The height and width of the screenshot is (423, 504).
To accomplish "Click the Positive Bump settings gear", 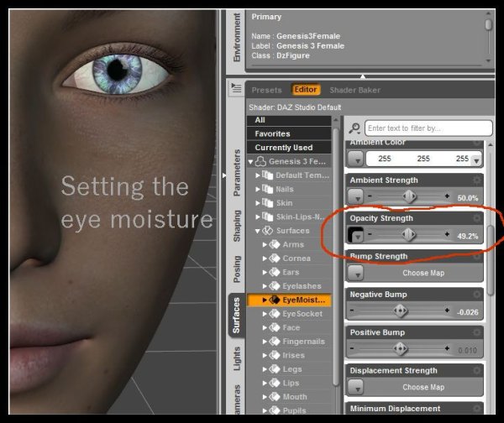I will click(477, 332).
